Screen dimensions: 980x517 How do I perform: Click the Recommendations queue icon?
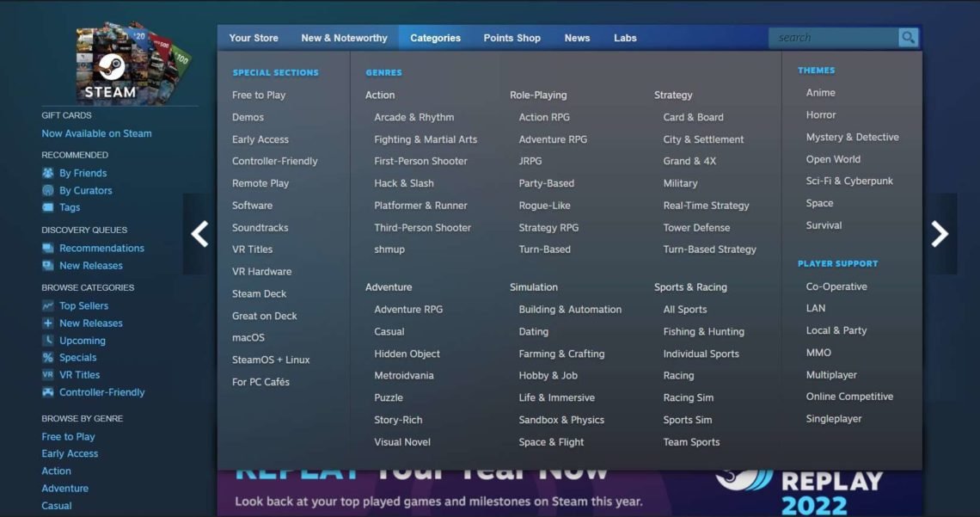coord(49,248)
